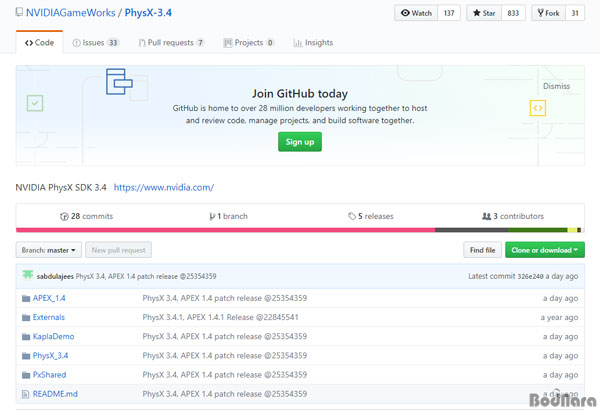Click the tag icon next to 5 releases
Screen dimensions: 600x410
(352, 216)
